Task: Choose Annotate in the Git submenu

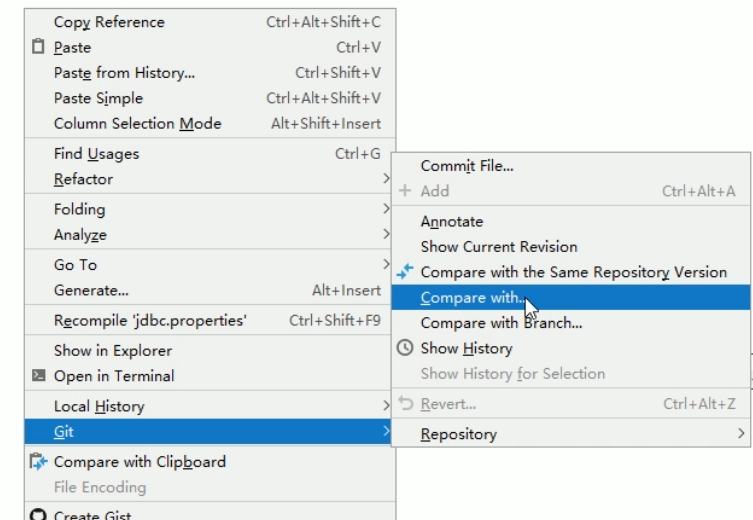Action: coord(452,222)
